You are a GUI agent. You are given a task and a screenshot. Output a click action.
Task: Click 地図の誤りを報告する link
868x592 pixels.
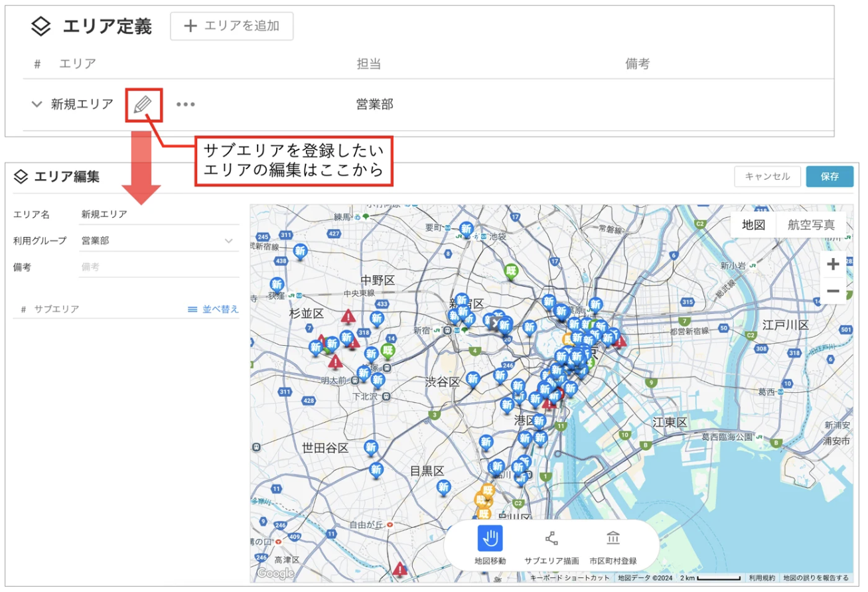[816, 578]
